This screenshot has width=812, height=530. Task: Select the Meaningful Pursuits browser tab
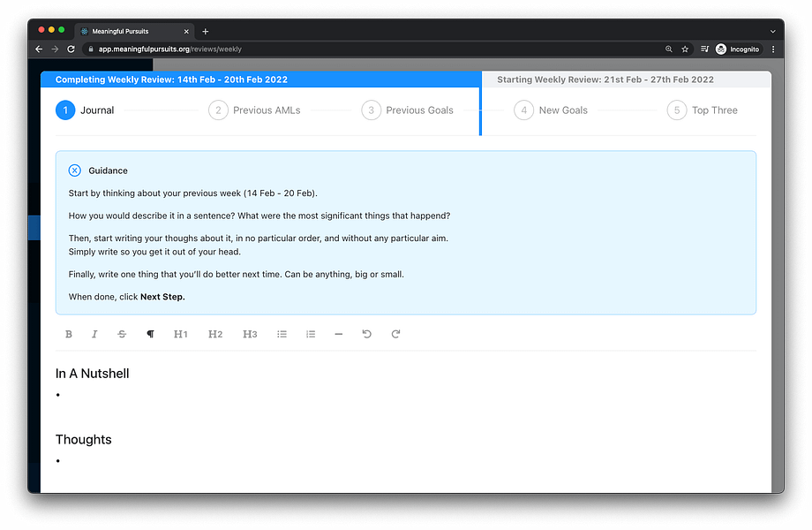click(x=134, y=32)
